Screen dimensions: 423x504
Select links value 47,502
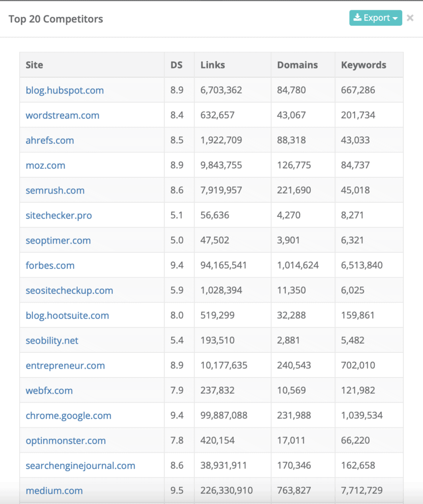tap(214, 240)
